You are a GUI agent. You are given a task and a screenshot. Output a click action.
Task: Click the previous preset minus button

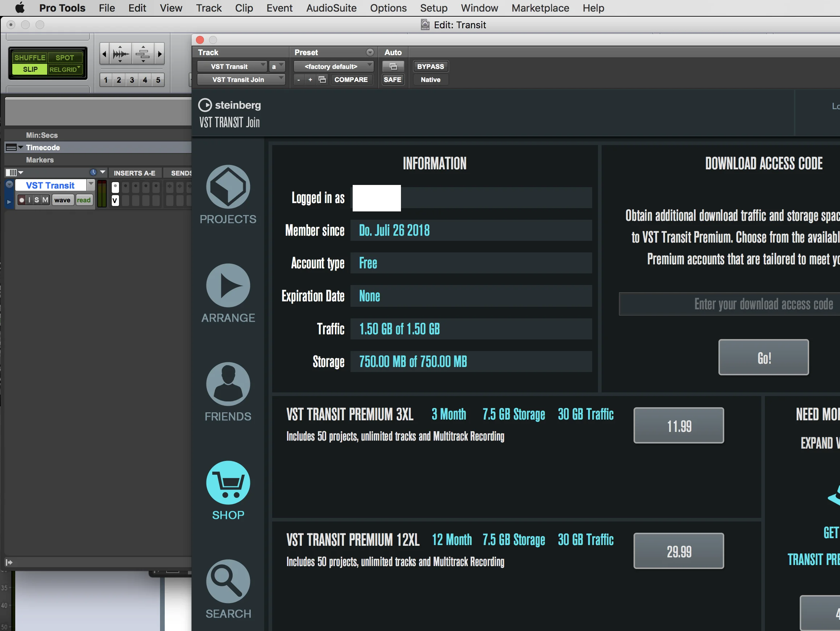(x=299, y=79)
